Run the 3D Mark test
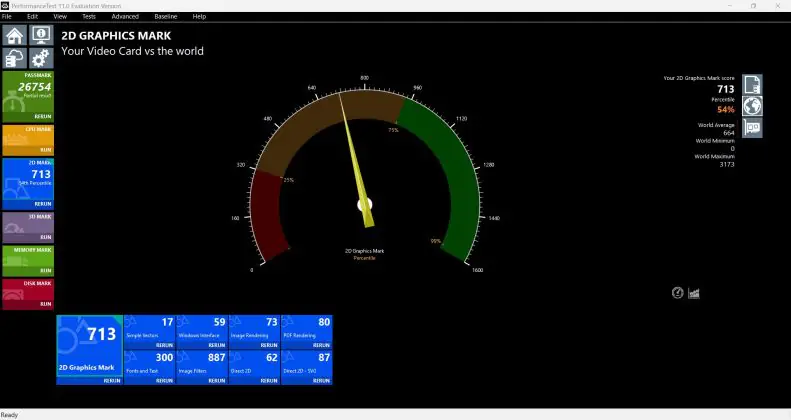 pos(46,237)
